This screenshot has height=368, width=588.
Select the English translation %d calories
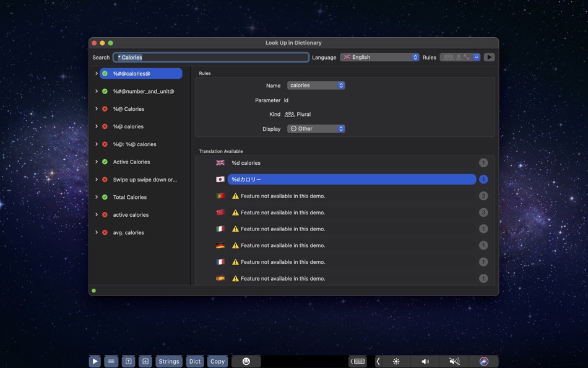pos(246,163)
